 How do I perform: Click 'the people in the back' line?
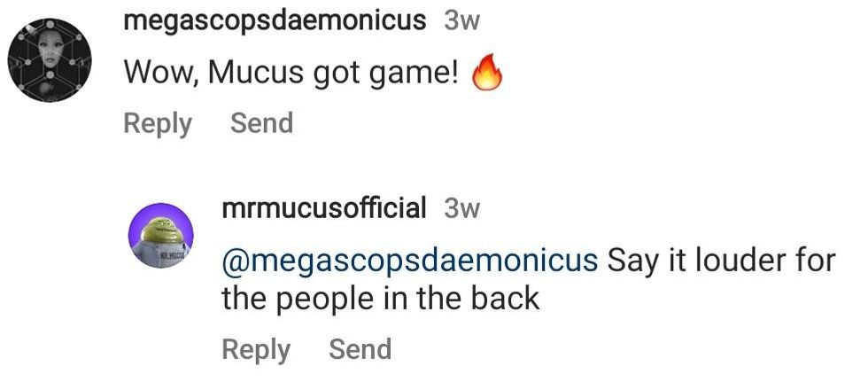coord(380,299)
